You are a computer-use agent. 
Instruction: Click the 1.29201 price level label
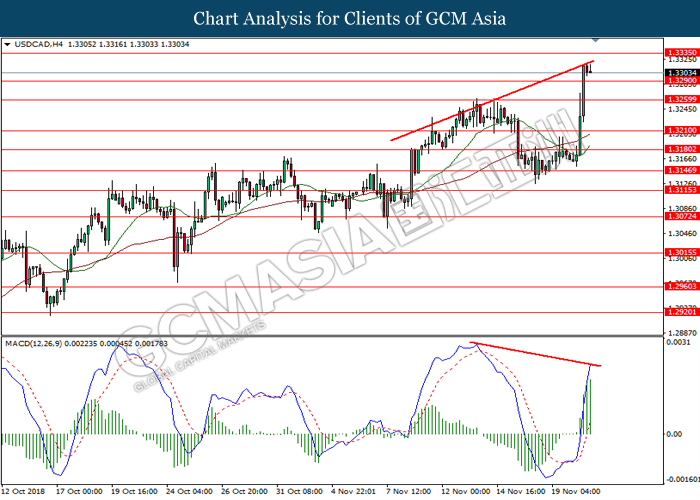coord(682,312)
